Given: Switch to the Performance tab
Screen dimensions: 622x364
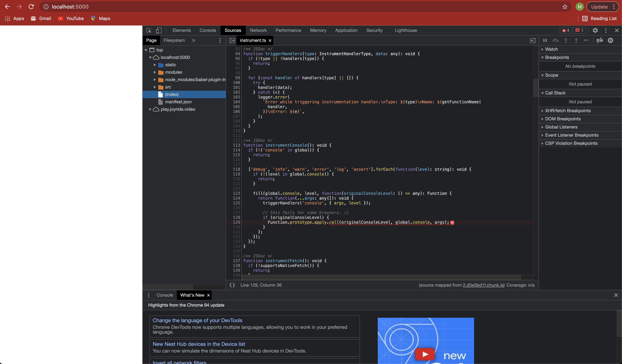Looking at the screenshot, I should [288, 30].
